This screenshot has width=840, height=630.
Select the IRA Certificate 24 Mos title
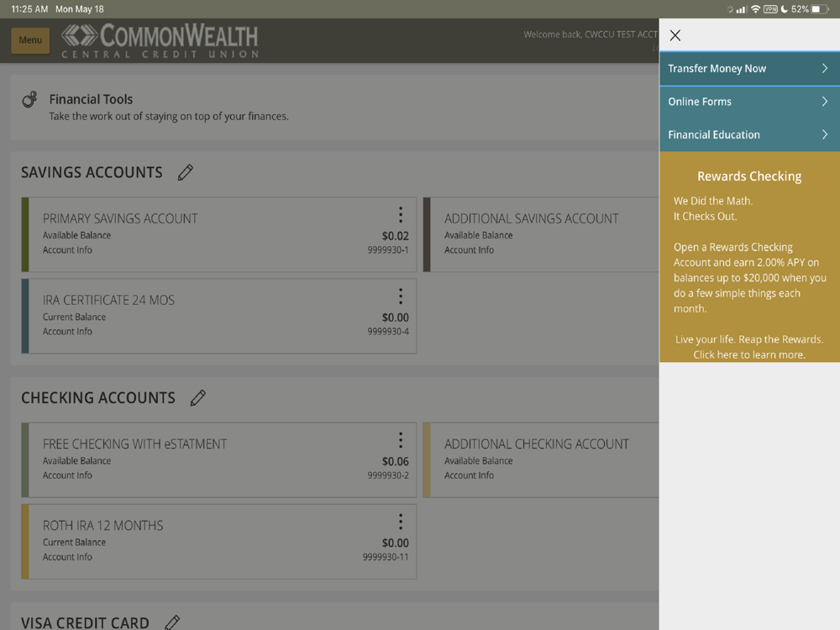[108, 300]
